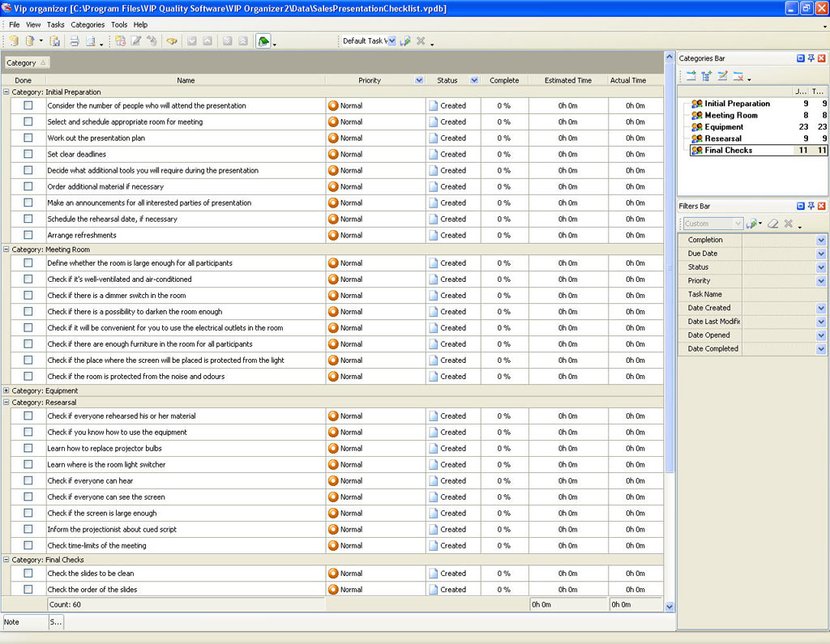
Task: Tick the 'Learn how to replace projector bulbs' checkbox
Action: [x=28, y=448]
